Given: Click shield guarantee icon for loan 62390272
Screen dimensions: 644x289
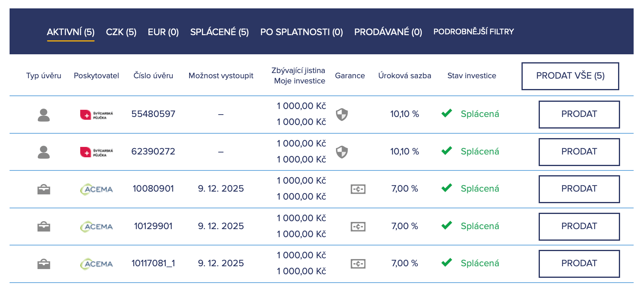Looking at the screenshot, I should pyautogui.click(x=342, y=152).
